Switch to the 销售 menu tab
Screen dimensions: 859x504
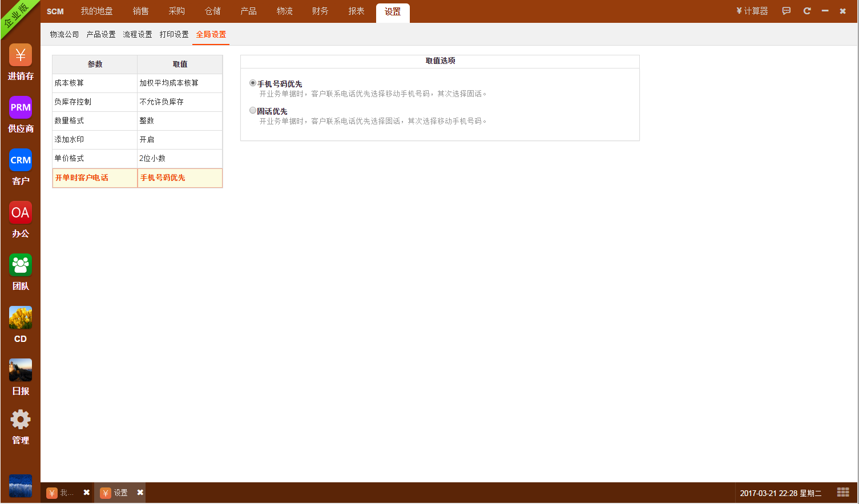(x=140, y=11)
